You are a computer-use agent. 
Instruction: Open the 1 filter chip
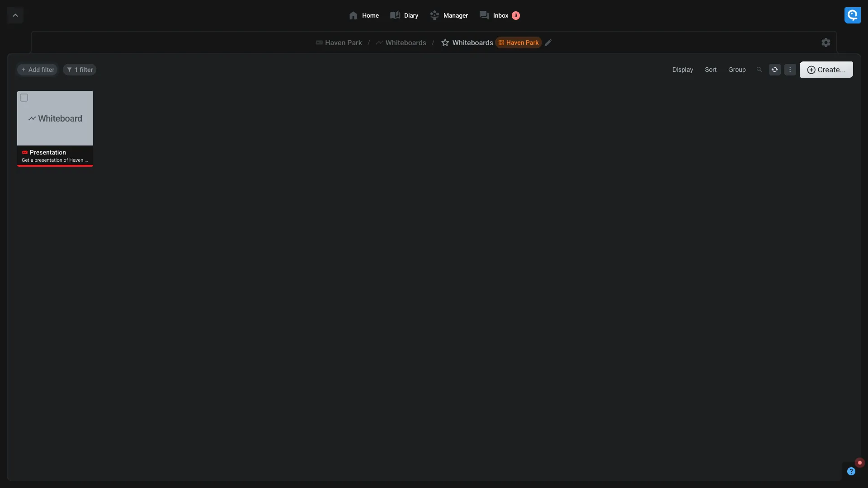(x=80, y=70)
